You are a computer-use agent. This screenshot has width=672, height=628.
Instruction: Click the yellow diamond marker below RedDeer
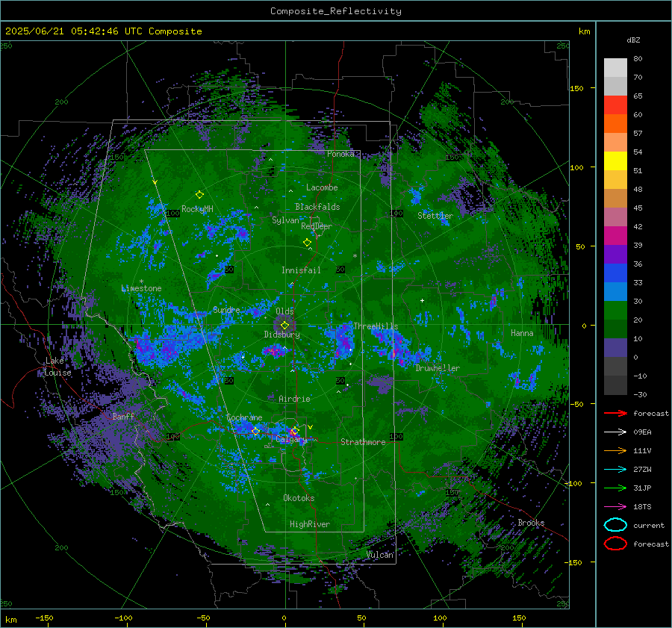coord(307,242)
